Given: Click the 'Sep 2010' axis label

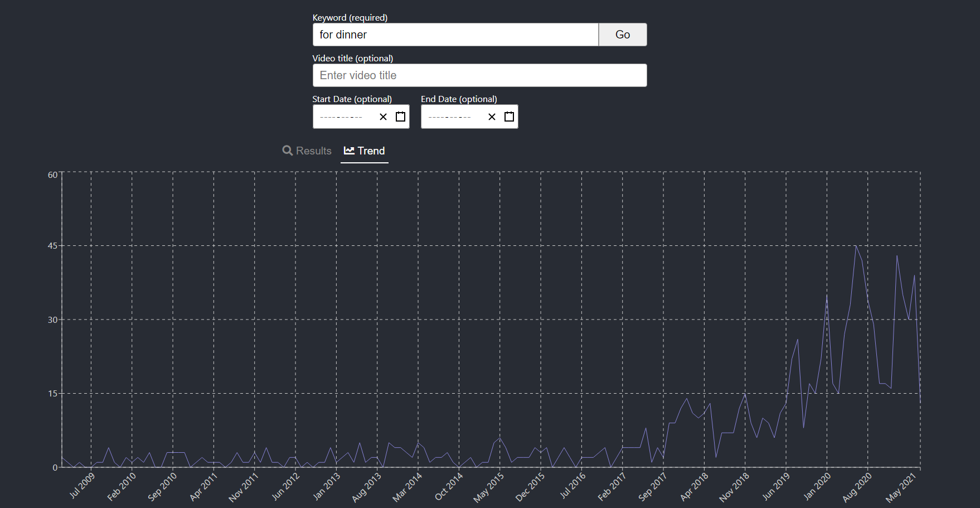Looking at the screenshot, I should point(162,487).
